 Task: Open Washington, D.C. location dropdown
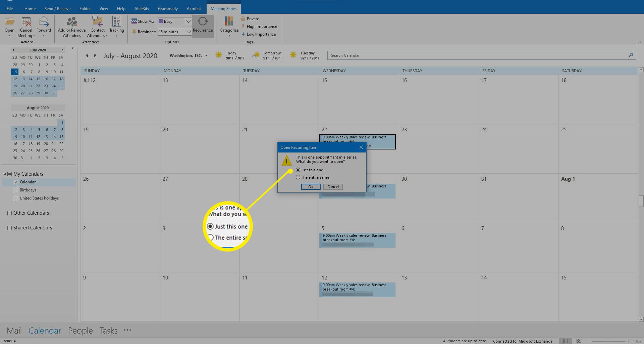[x=206, y=56]
